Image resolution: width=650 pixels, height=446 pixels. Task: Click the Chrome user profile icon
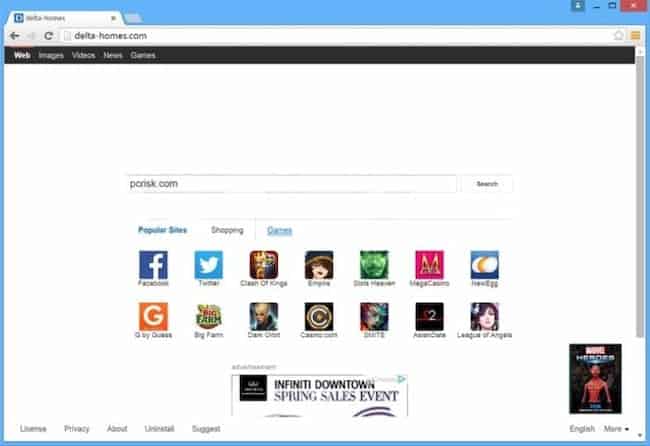tap(577, 5)
